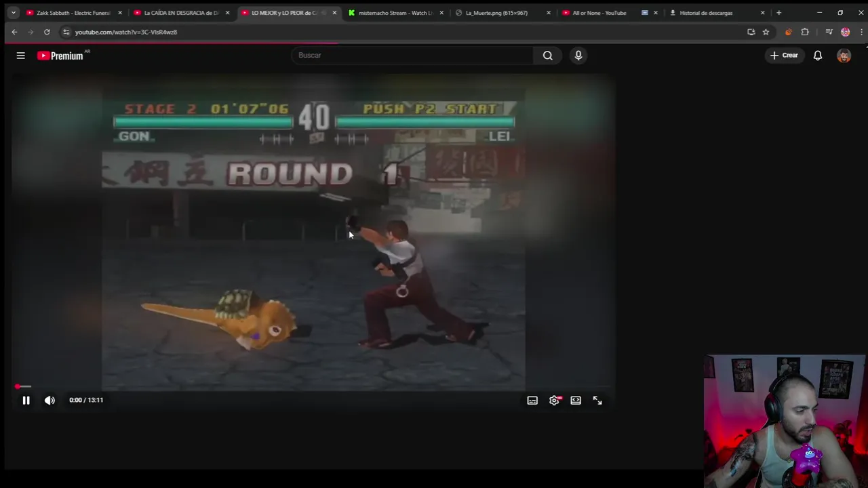The width and height of the screenshot is (868, 488).
Task: Close the La_Muerte.png tab
Action: [549, 13]
